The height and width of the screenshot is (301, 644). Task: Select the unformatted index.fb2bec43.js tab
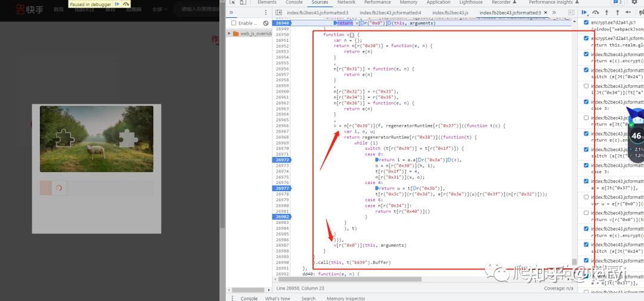(450, 13)
